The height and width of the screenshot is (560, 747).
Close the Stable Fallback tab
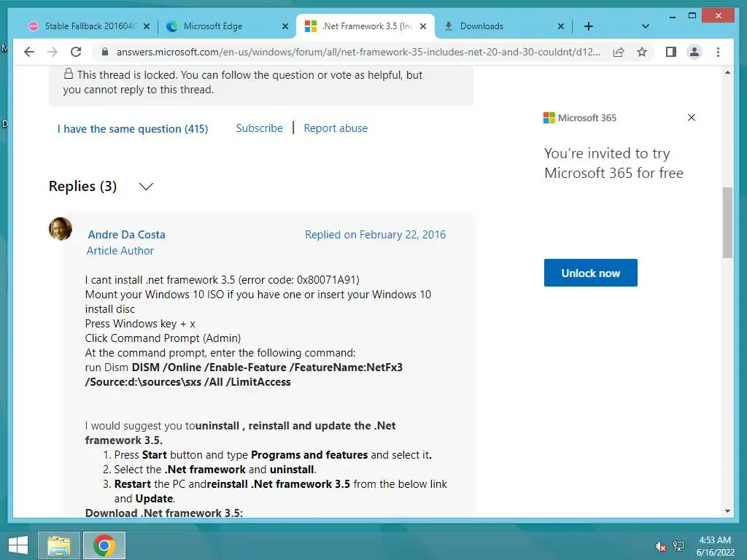(147, 26)
